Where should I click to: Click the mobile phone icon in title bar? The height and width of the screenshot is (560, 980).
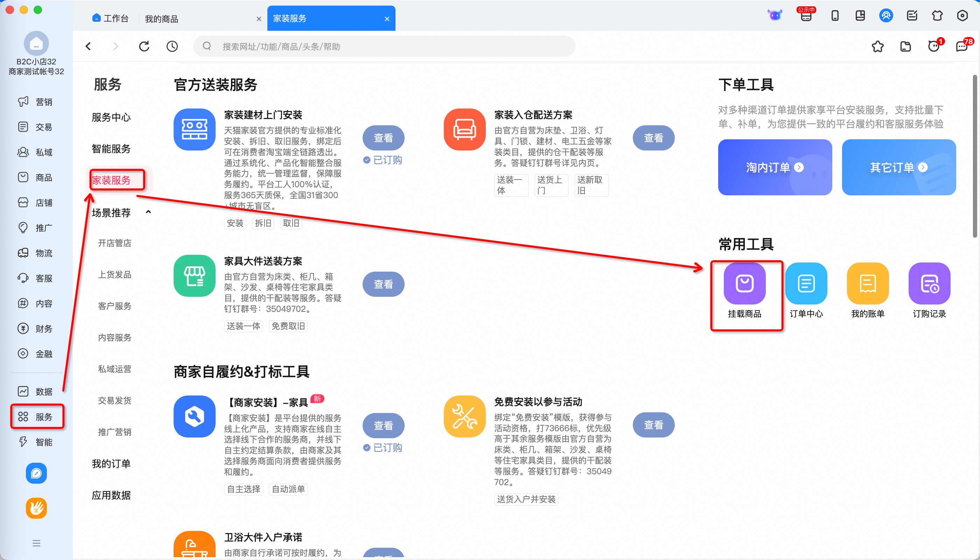click(835, 16)
